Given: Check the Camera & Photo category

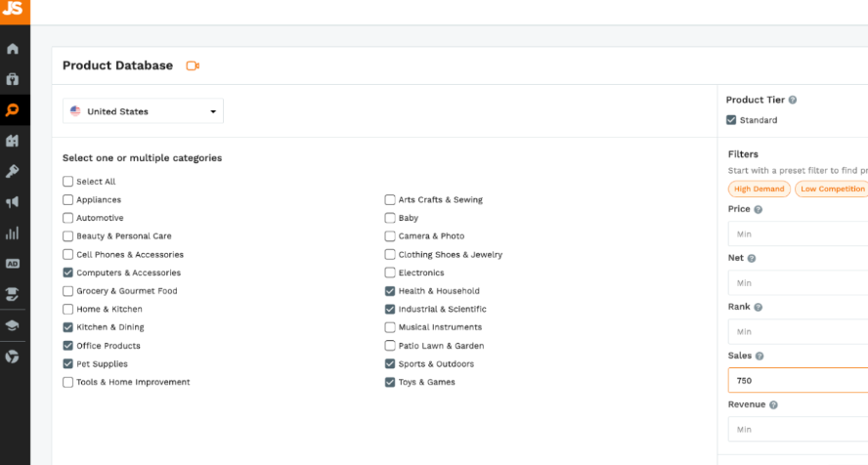Looking at the screenshot, I should point(390,236).
